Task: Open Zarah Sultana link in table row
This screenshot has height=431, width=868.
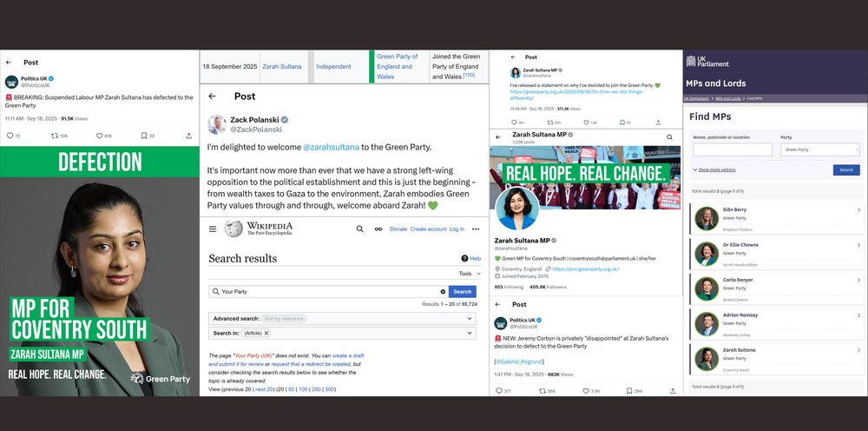Action: pos(282,67)
